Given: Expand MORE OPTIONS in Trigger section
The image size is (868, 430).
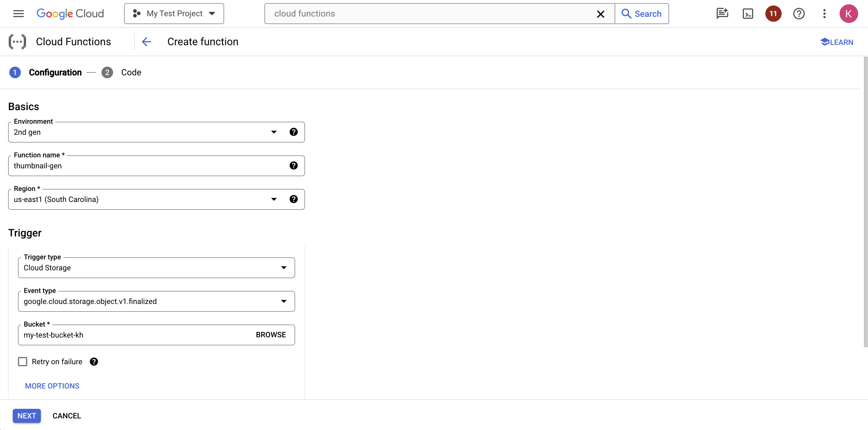Looking at the screenshot, I should 52,386.
